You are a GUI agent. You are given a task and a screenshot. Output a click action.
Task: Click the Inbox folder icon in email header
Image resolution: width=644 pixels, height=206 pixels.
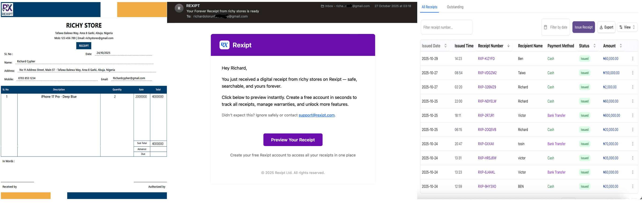[x=322, y=6]
